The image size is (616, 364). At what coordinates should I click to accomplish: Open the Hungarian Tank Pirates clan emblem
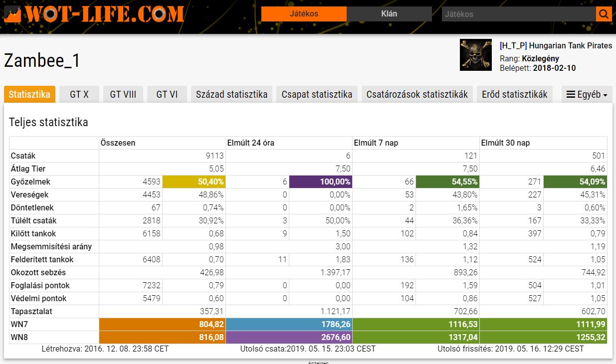point(475,55)
